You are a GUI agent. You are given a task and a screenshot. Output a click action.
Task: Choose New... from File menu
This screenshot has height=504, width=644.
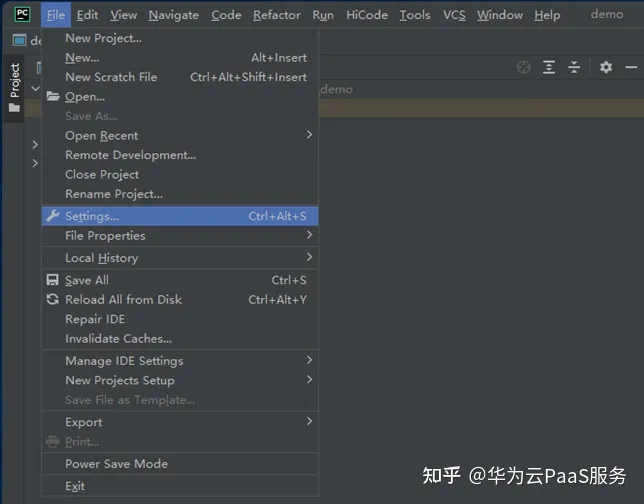coord(180,58)
